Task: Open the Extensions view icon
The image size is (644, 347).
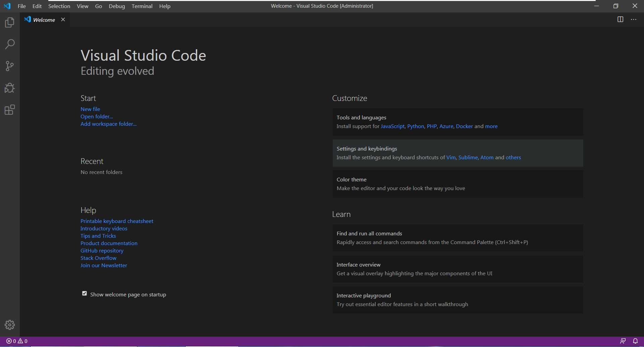Action: pos(10,110)
